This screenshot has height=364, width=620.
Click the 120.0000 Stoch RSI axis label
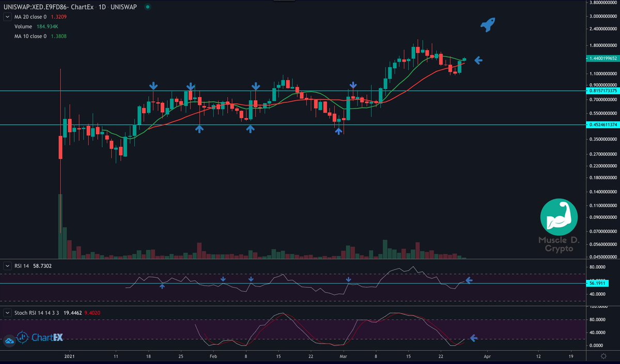[598, 307]
